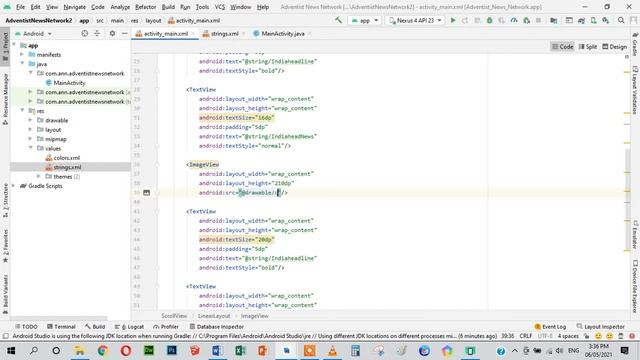Viewport: 640px width, 360px height.
Task: Click the green Debug app bug icon
Action: coord(489,20)
